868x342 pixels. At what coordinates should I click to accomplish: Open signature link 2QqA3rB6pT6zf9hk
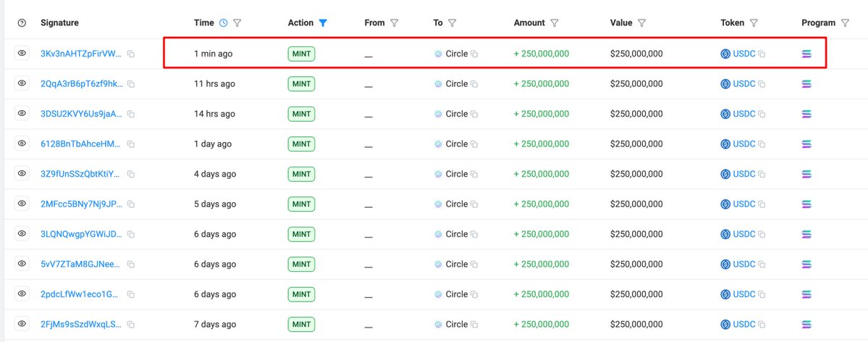(x=82, y=84)
